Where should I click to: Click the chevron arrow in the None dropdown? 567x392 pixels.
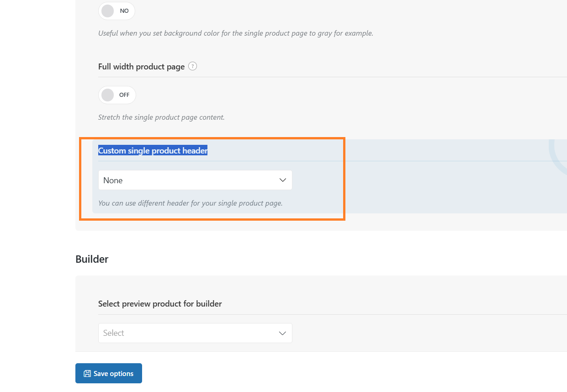pyautogui.click(x=282, y=180)
